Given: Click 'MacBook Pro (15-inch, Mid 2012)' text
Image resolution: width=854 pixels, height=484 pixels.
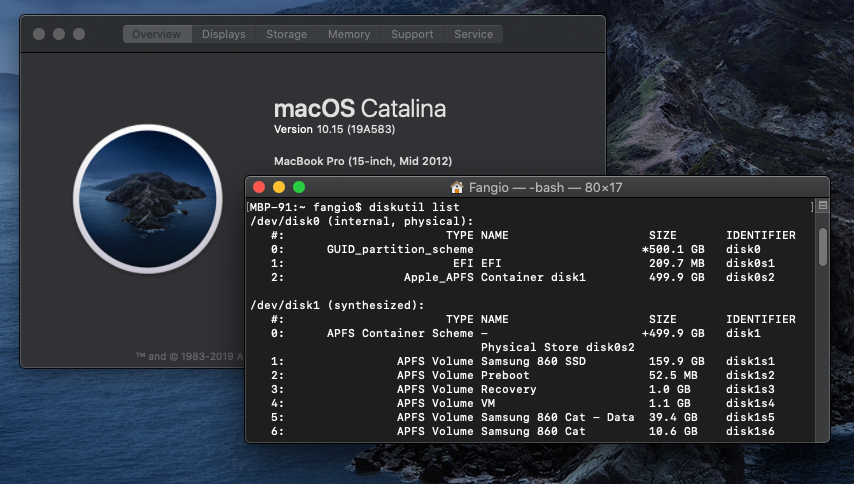Looking at the screenshot, I should 363,161.
